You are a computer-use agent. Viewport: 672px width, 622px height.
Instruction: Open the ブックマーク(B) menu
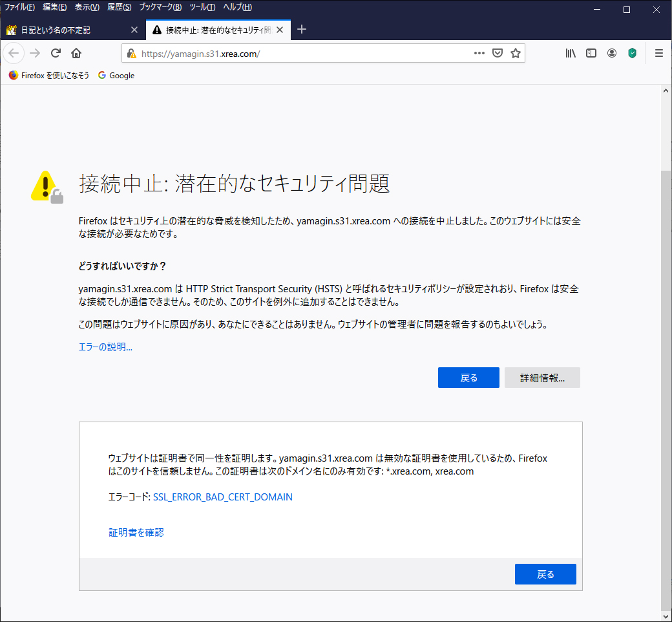click(160, 7)
